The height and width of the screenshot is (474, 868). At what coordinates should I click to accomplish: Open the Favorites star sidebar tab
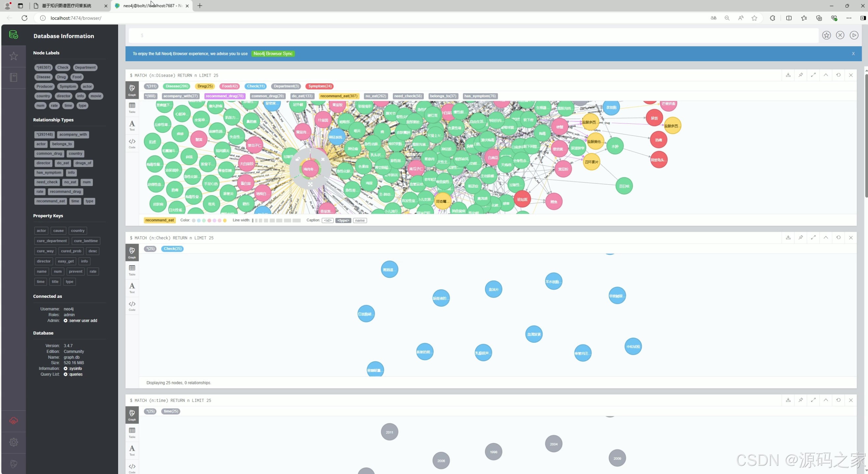(14, 56)
